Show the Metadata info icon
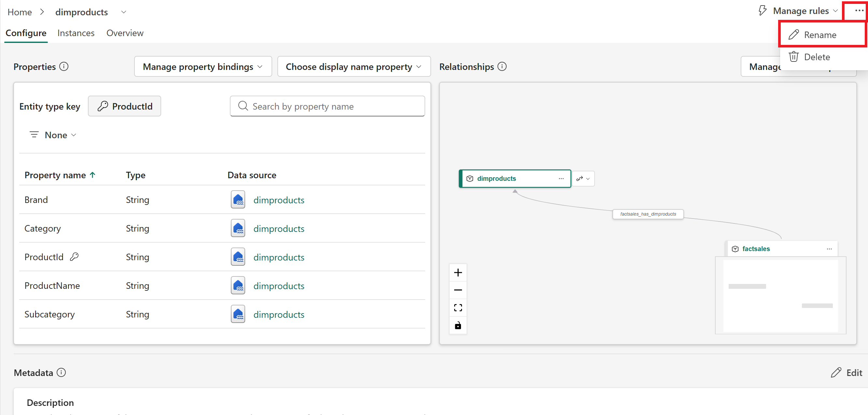 (61, 372)
